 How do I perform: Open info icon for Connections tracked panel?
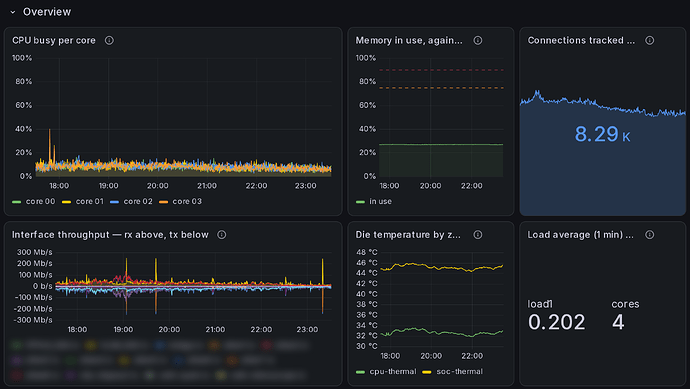pyautogui.click(x=650, y=40)
